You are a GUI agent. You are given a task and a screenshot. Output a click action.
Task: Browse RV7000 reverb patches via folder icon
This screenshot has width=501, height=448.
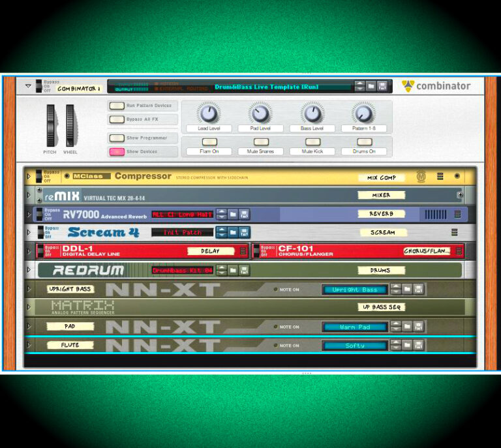(x=233, y=215)
